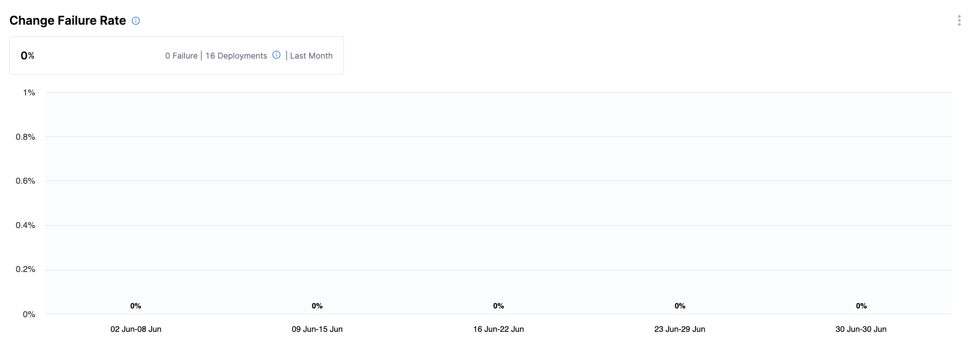Click the 0.2% y-axis label
This screenshot has width=980, height=349.
[26, 269]
